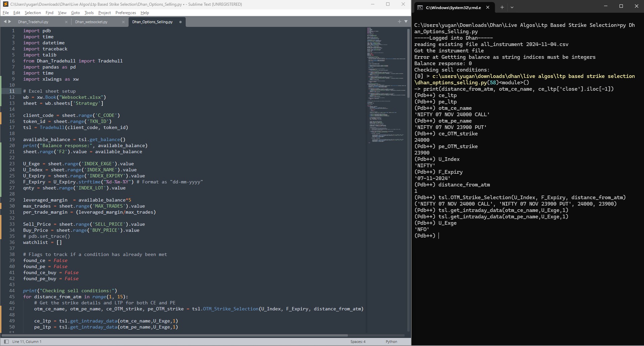The width and height of the screenshot is (644, 346).
Task: Click Line 11, Column 1 in the status bar
Action: click(27, 342)
